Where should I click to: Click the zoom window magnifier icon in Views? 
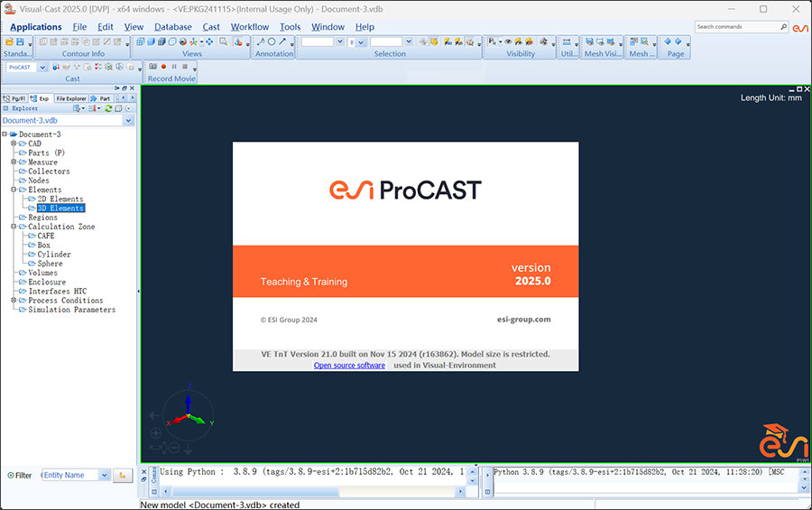pyautogui.click(x=223, y=42)
